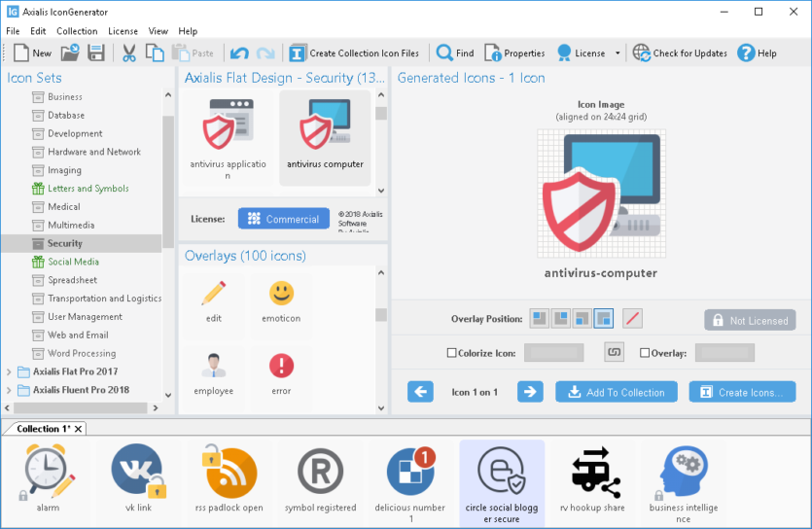Create a new collection with New
This screenshot has width=812, height=529.
[32, 53]
